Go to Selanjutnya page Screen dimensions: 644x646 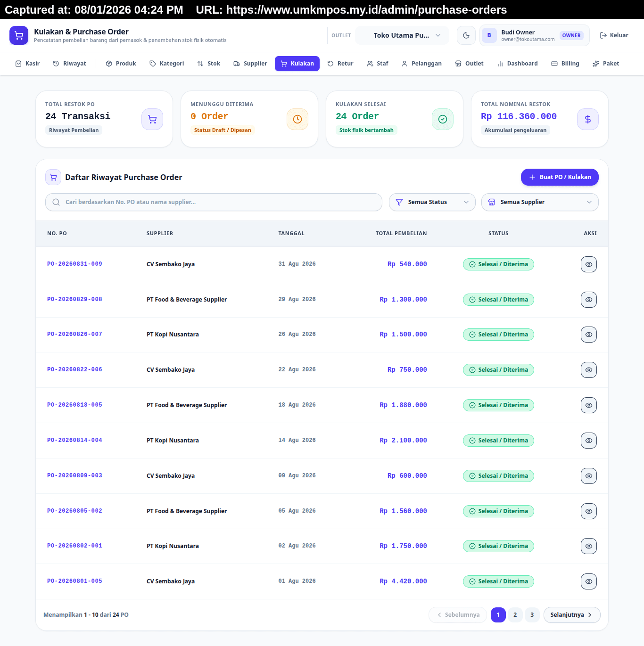[572, 615]
